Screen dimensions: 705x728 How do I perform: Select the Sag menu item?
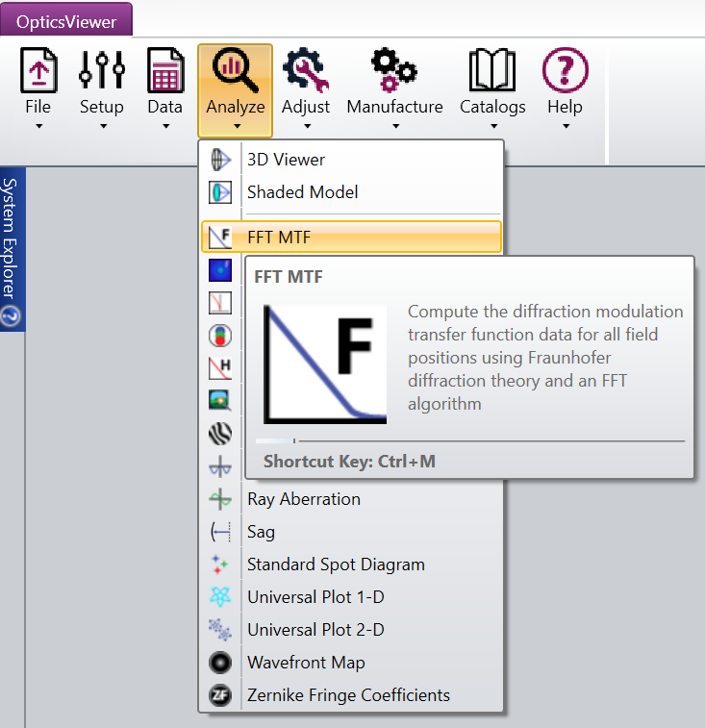pyautogui.click(x=261, y=532)
